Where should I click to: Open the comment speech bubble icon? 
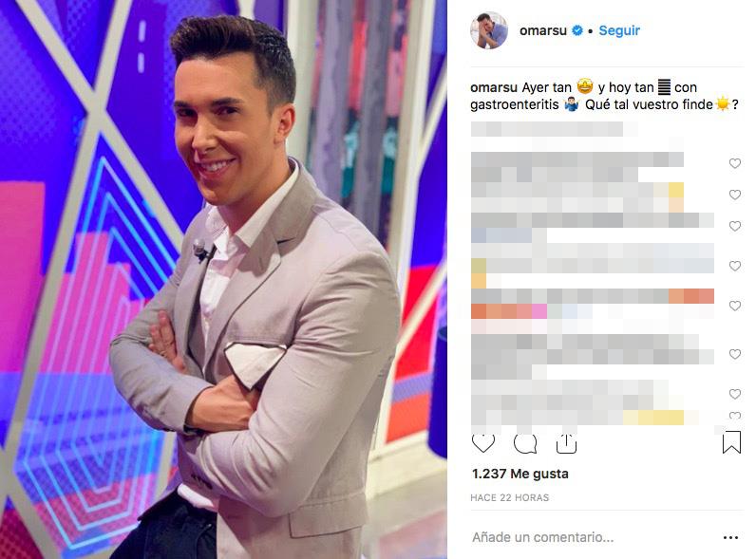(525, 444)
